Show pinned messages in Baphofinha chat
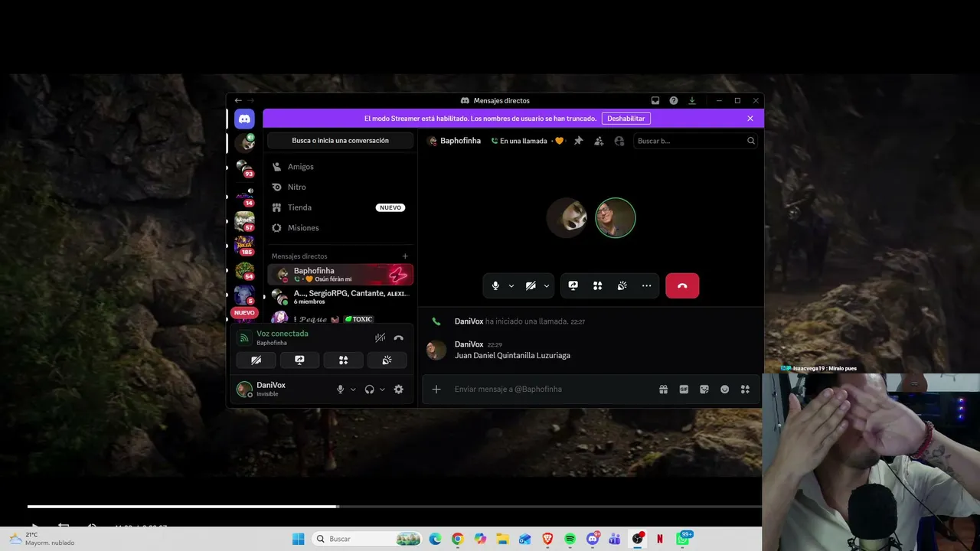 [579, 141]
